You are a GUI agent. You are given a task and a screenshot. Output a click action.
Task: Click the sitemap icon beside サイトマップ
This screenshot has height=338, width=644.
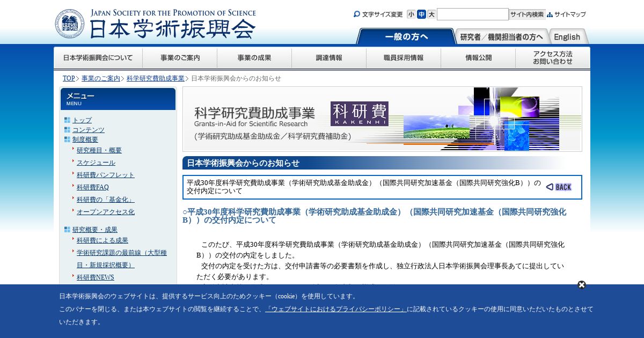[550, 15]
